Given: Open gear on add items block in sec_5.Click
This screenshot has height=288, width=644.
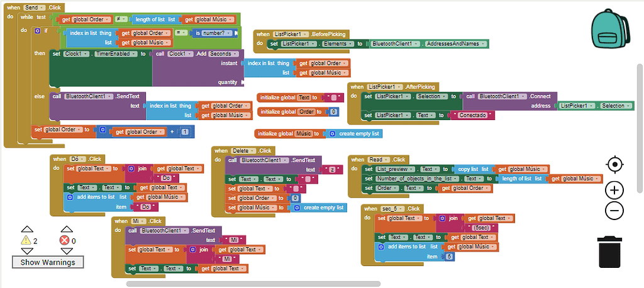Looking at the screenshot, I should pyautogui.click(x=380, y=247).
